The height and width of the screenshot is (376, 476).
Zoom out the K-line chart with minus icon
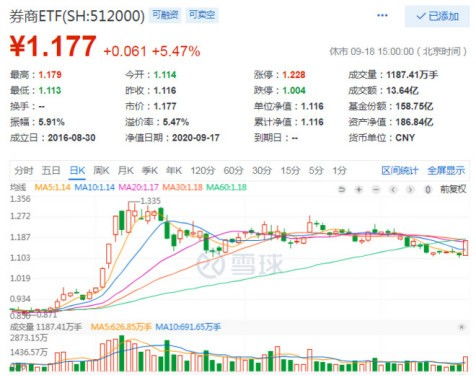click(376, 190)
